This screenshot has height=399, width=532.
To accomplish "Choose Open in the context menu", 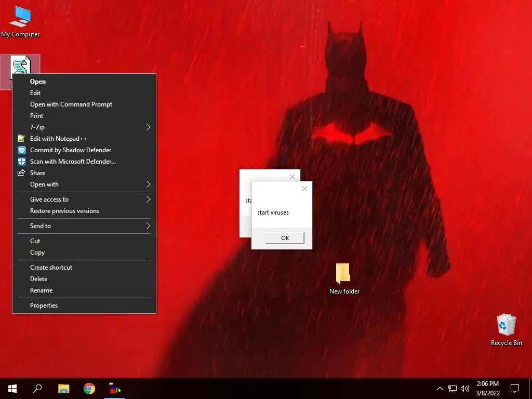I will [x=84, y=82].
